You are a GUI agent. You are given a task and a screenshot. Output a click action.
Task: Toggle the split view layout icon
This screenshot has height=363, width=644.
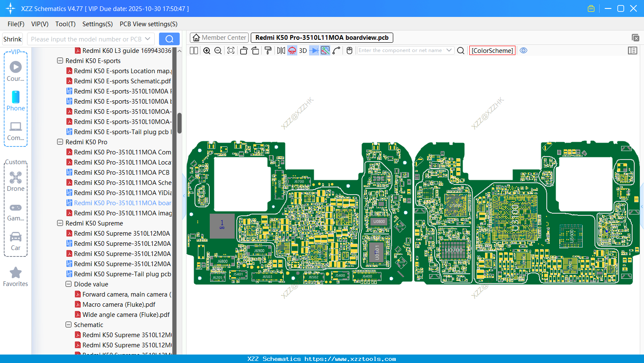[x=194, y=51]
